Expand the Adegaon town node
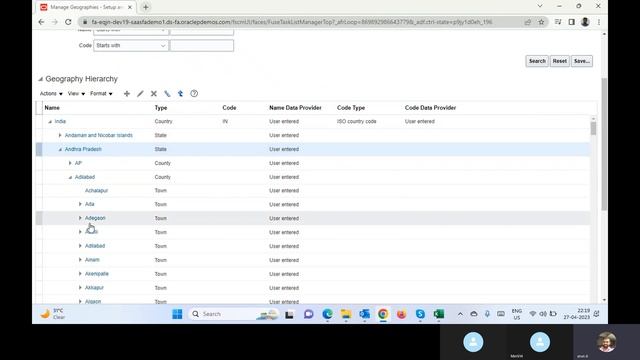The height and width of the screenshot is (360, 640). [x=80, y=218]
